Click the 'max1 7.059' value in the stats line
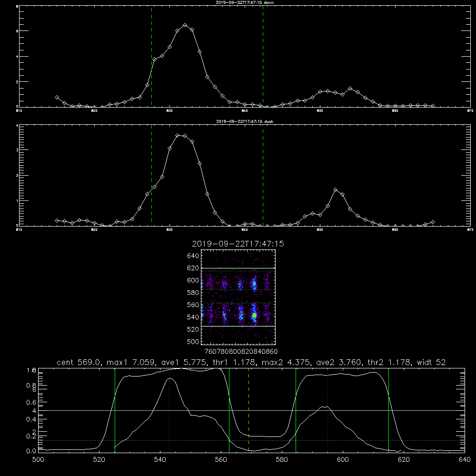476x476 pixels. pos(131,362)
